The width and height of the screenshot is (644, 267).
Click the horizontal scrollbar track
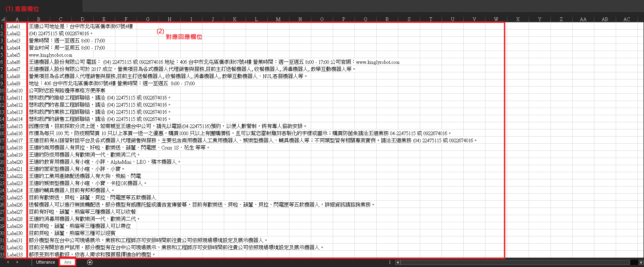click(x=510, y=262)
